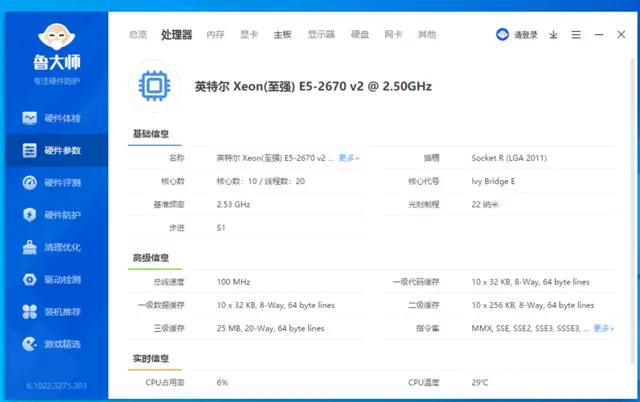640x402 pixels.
Task: Switch to the 内存 memory tab
Action: click(x=216, y=35)
